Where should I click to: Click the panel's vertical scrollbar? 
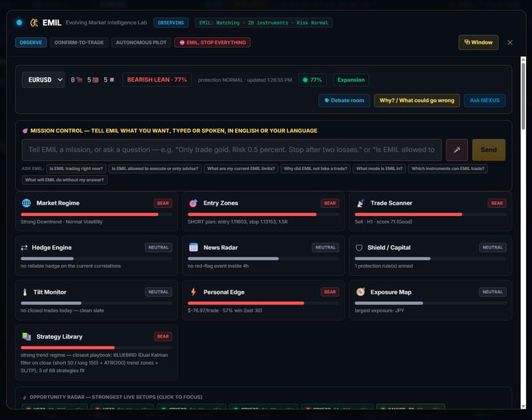tap(523, 96)
